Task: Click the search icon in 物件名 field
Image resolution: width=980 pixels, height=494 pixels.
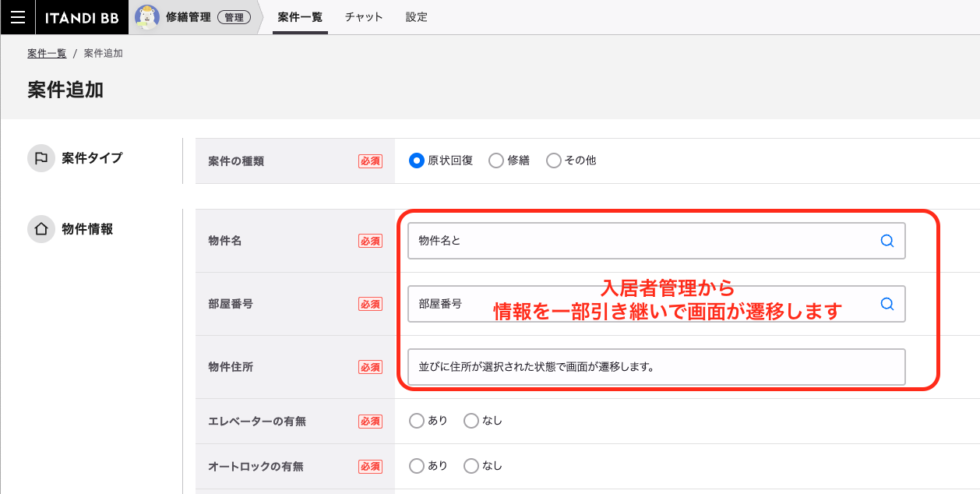Action: point(887,241)
